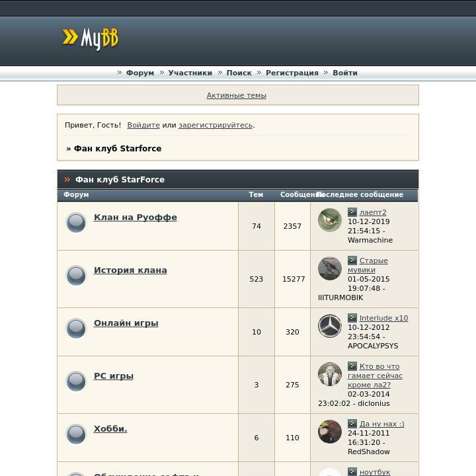Open the История клана forum
476x476 pixels.
tap(130, 270)
